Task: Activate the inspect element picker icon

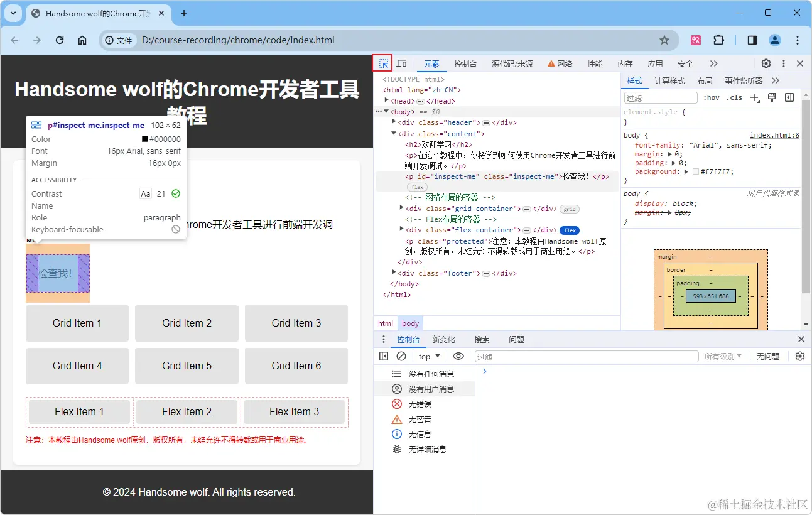Action: (x=383, y=63)
